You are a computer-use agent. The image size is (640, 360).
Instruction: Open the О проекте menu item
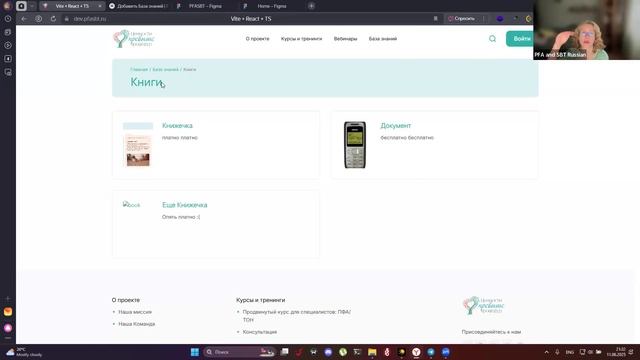[x=258, y=39]
